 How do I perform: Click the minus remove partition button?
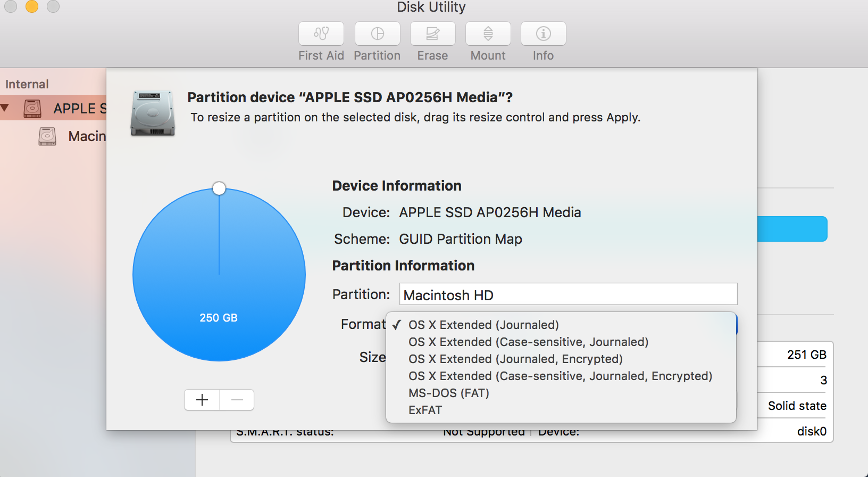237,400
